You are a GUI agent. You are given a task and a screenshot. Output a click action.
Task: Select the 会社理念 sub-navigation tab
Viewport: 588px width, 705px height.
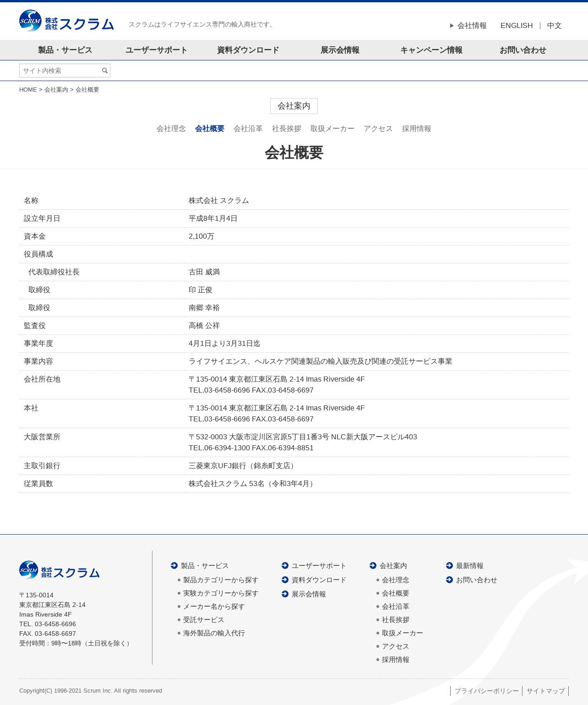[x=171, y=129]
